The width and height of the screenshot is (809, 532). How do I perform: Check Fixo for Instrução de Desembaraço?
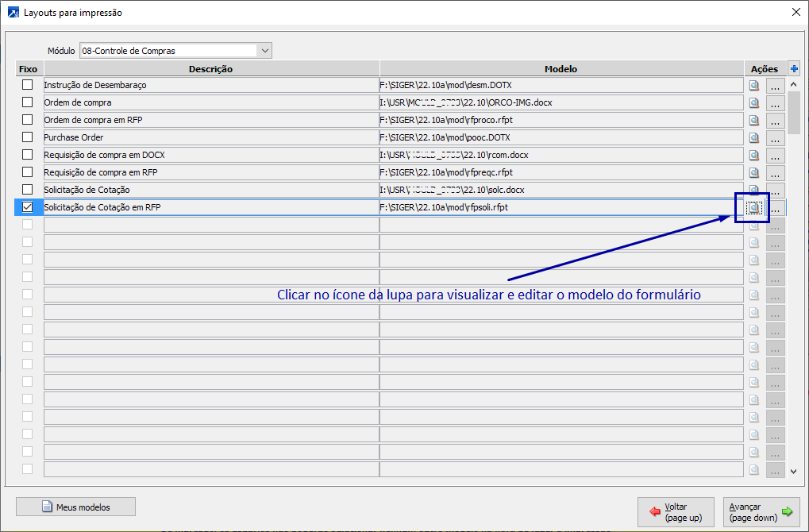(27, 85)
